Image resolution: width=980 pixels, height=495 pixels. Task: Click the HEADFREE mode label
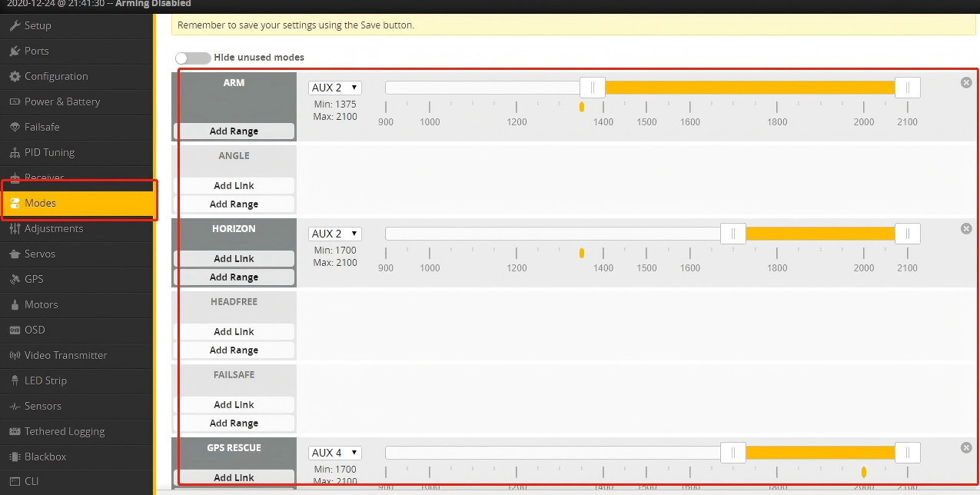234,302
